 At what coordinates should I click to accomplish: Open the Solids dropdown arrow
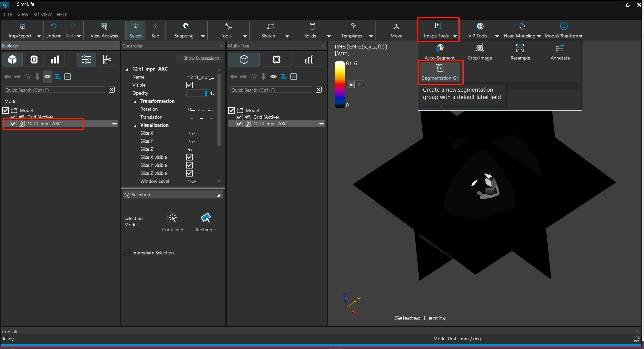pyautogui.click(x=329, y=36)
